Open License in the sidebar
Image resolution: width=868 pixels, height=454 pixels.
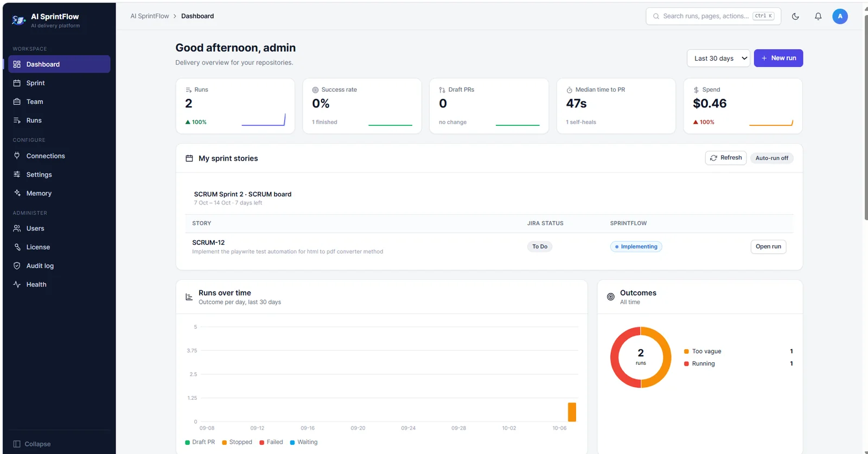[x=59, y=247]
